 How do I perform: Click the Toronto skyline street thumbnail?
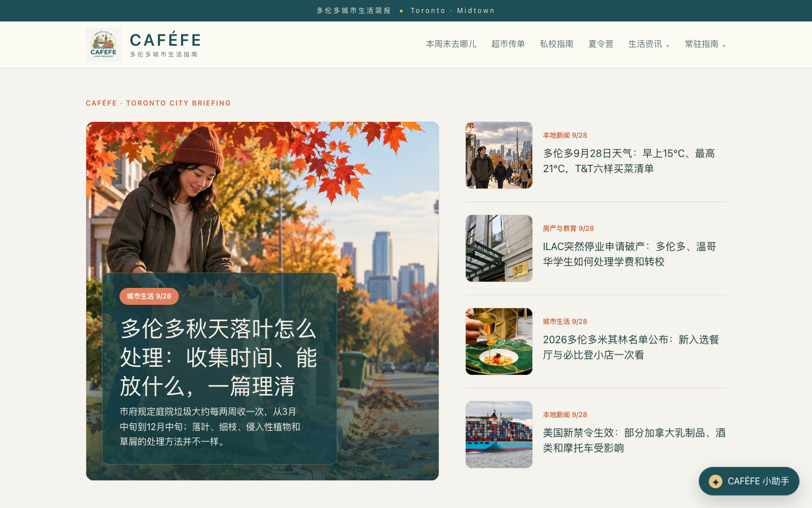pos(499,155)
